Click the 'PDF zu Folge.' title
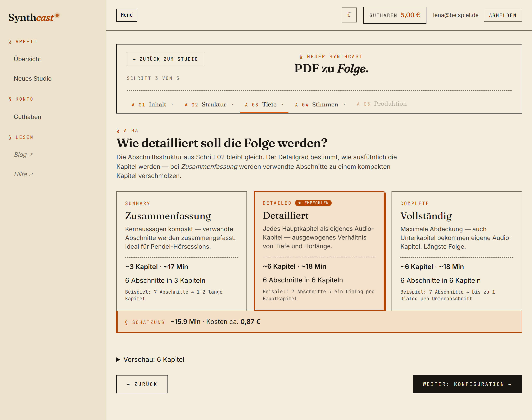 [331, 68]
